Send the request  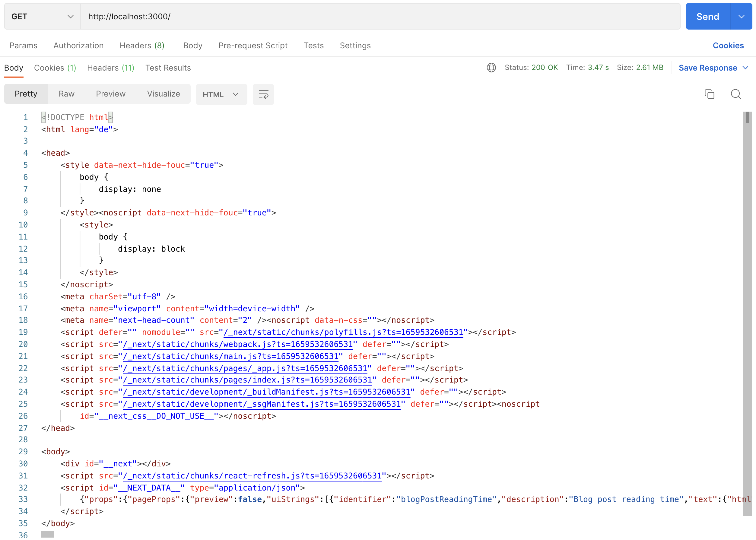point(708,16)
